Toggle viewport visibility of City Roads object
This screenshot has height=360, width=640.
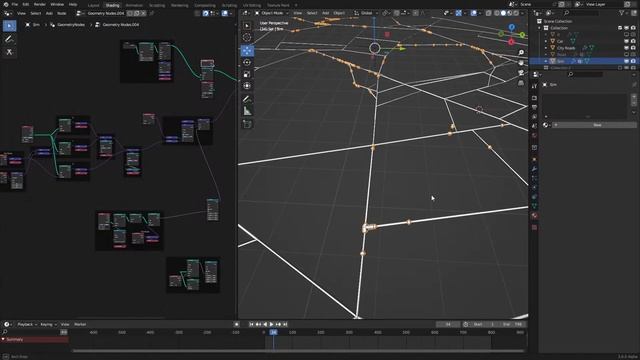627,48
